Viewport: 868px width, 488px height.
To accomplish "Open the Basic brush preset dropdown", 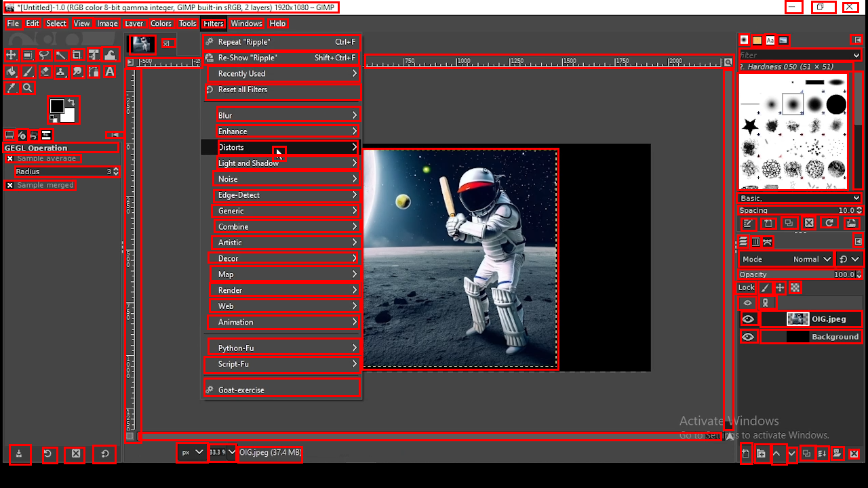I will pos(799,198).
